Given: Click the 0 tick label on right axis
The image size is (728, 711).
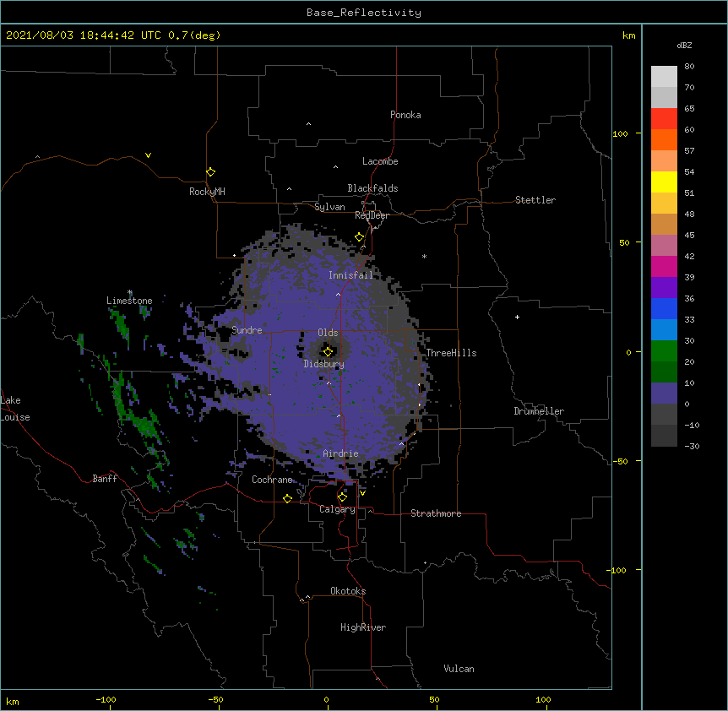Looking at the screenshot, I should pos(628,352).
